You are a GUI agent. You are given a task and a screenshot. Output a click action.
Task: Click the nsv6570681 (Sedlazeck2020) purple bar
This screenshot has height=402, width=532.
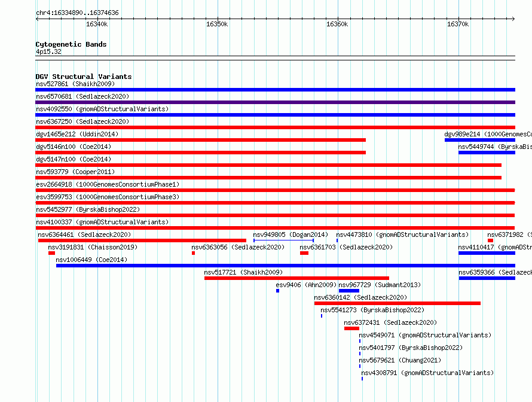275,102
